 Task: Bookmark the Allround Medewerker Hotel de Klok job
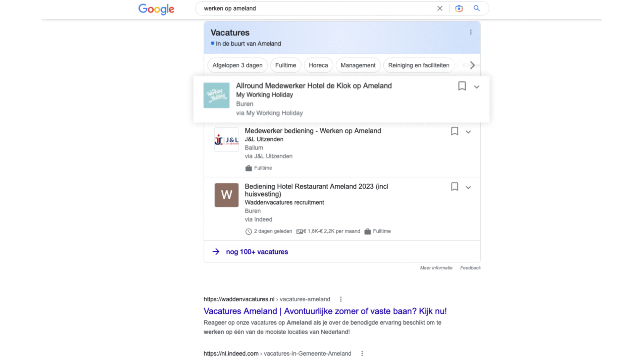click(x=462, y=86)
